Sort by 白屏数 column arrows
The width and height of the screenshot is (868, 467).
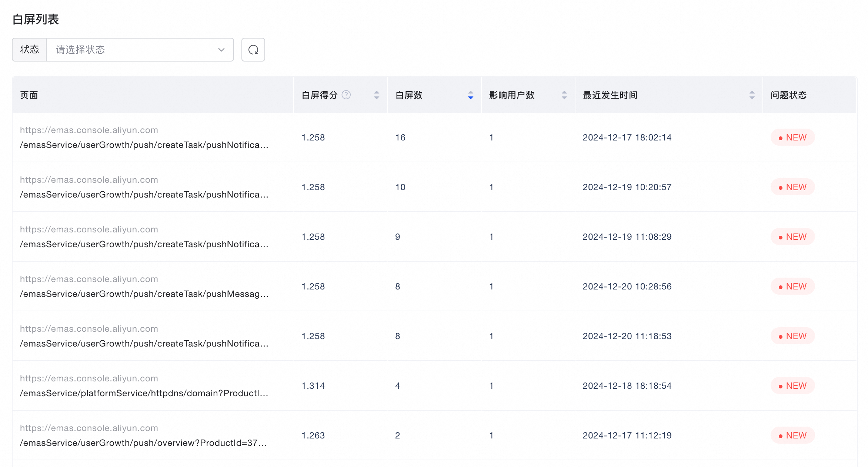[471, 95]
